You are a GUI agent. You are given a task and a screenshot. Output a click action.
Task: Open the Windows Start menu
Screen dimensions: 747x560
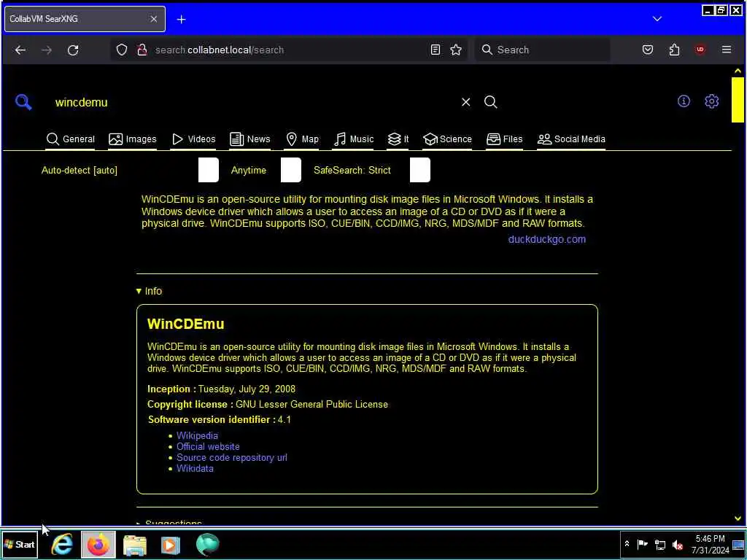point(20,544)
